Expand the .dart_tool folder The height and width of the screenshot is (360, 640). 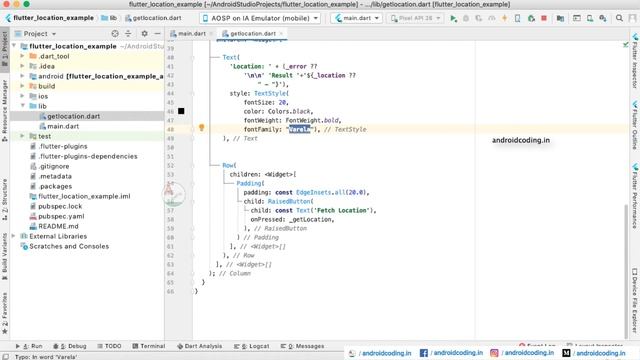22,56
